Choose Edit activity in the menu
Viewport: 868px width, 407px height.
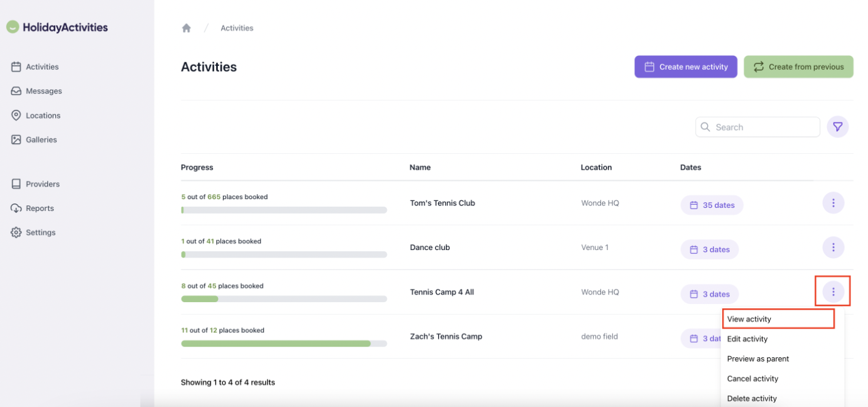point(747,339)
